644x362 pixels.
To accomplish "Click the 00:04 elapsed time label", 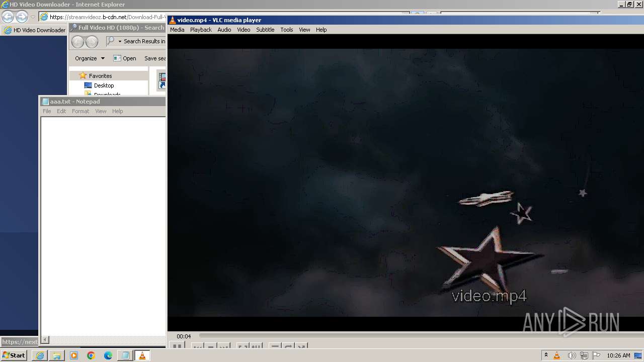I will click(184, 336).
